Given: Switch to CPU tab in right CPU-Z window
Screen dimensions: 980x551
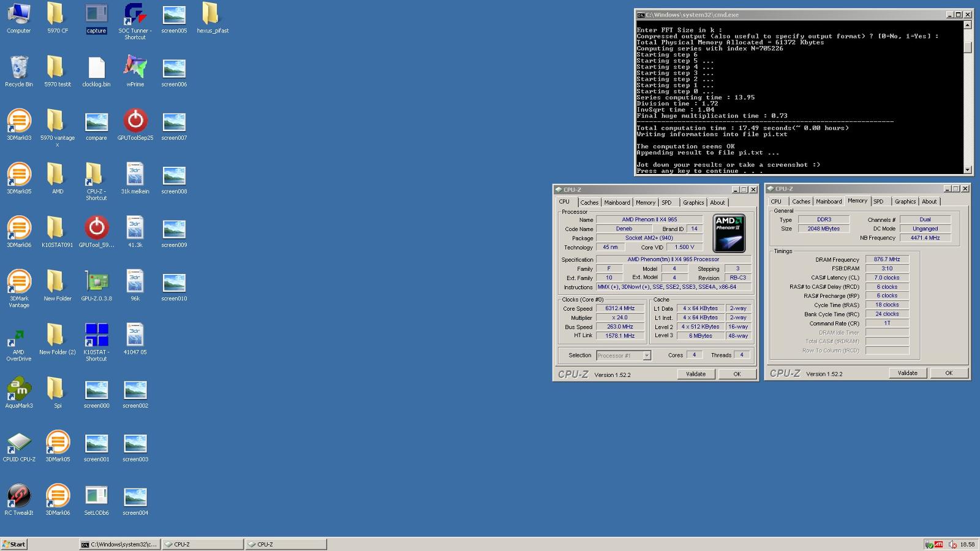Looking at the screenshot, I should 776,202.
